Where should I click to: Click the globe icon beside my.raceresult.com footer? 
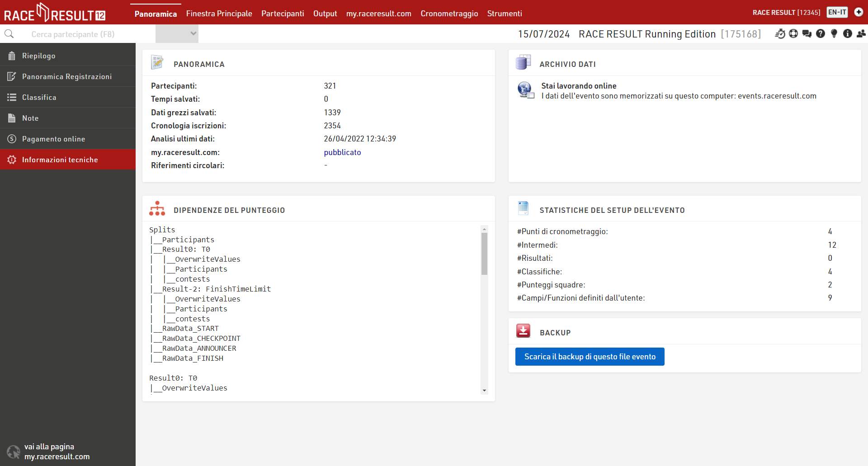coord(14,452)
